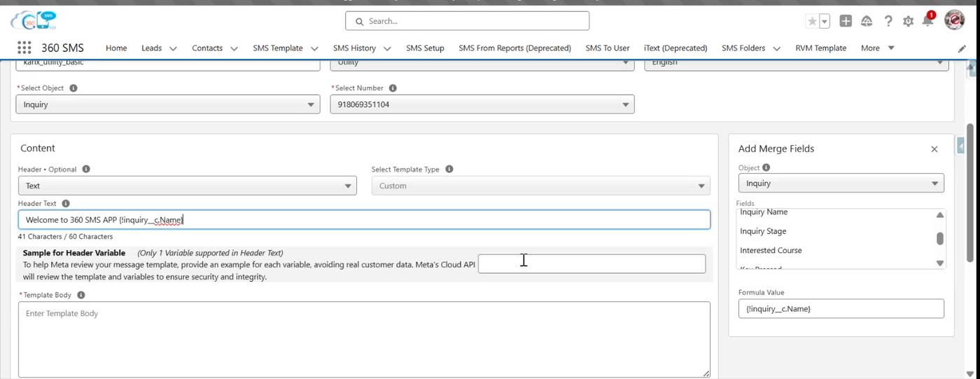Click the header variable sample input box
Screen dimensions: 980x379
click(591, 263)
